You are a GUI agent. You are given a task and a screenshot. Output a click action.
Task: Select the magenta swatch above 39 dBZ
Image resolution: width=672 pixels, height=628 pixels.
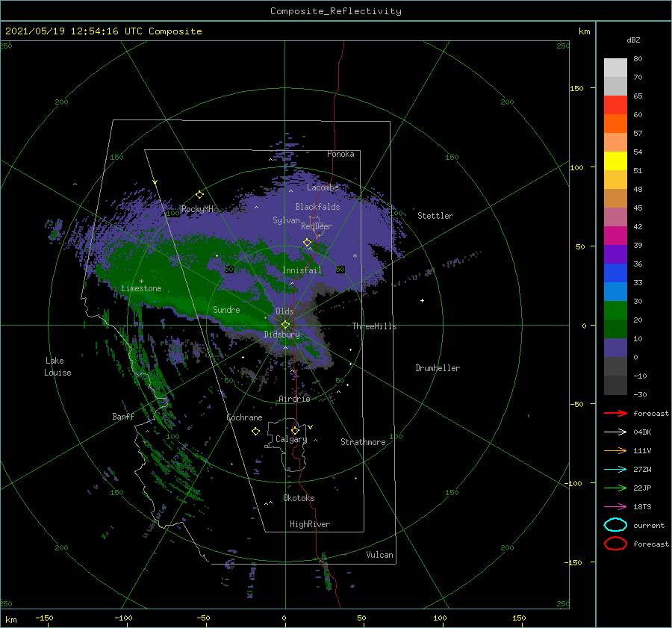tap(615, 235)
